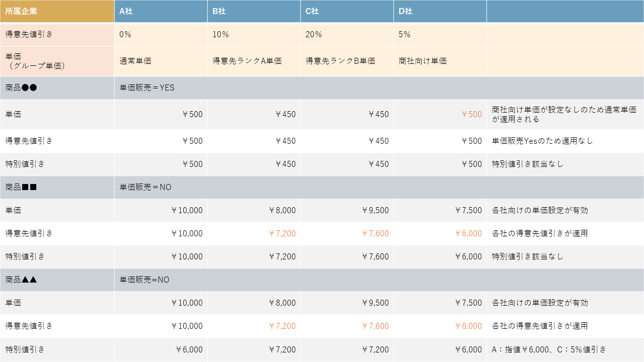Click 得意先値引き label of the percentage row

coord(29,35)
